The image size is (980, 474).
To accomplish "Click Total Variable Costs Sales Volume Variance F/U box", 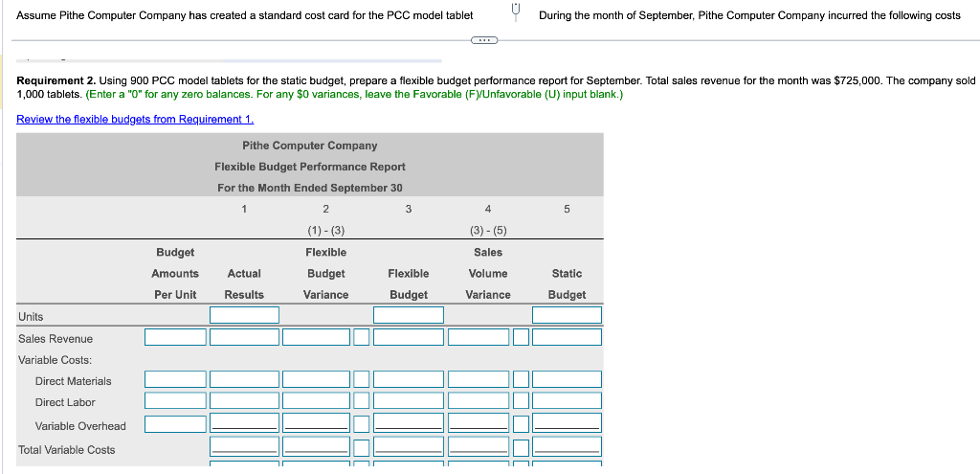I will (522, 446).
